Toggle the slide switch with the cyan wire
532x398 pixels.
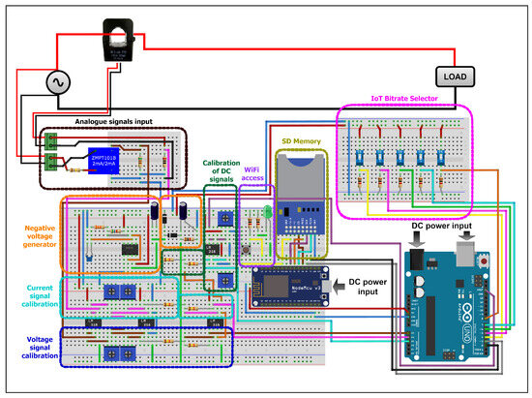tap(421, 157)
